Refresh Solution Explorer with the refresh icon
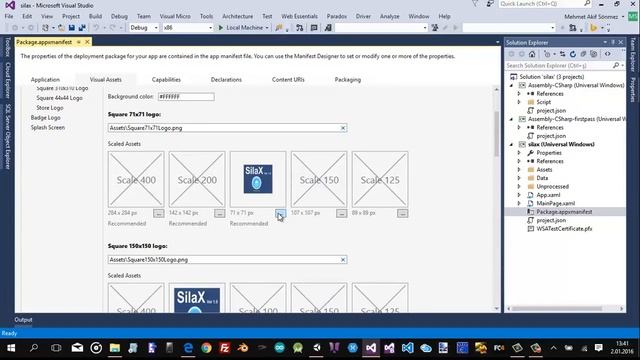The width and height of the screenshot is (640, 360). click(x=573, y=54)
